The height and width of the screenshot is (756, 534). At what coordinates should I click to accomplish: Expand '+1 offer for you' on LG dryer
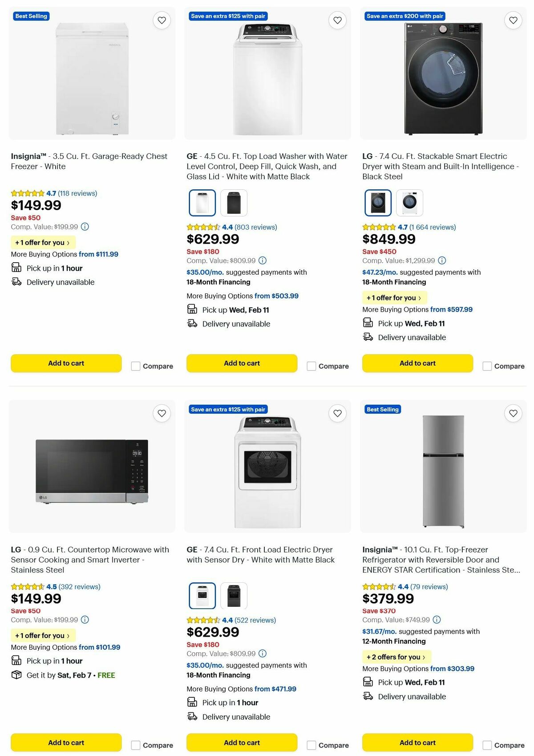click(394, 297)
